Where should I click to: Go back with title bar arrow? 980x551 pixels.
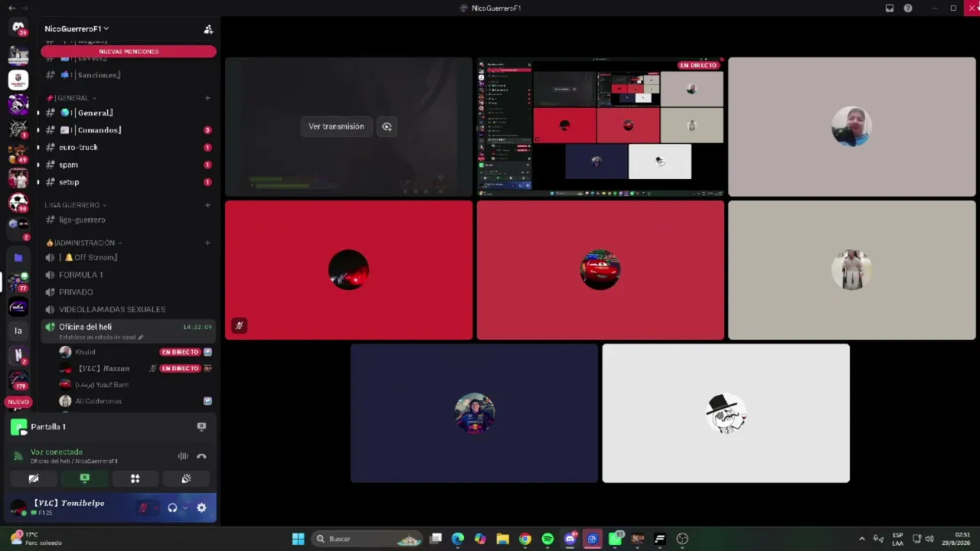click(11, 8)
